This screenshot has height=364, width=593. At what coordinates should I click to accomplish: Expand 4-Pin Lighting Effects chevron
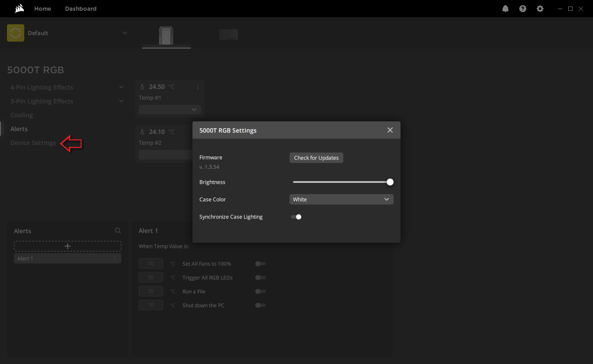click(121, 87)
